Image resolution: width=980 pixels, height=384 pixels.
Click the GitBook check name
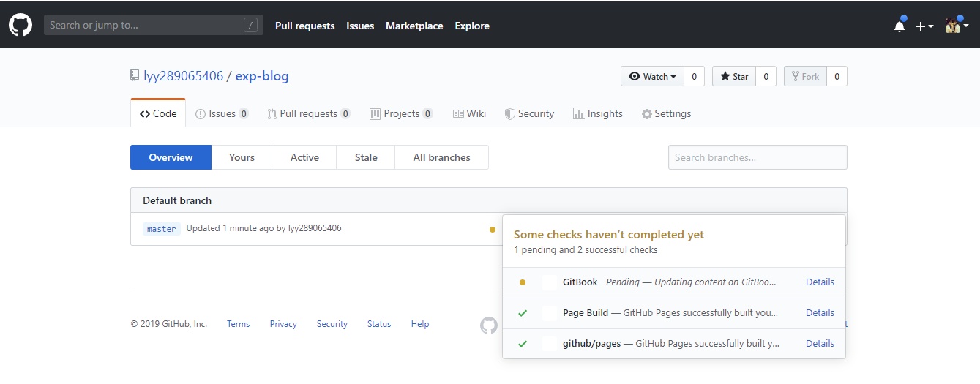(580, 282)
